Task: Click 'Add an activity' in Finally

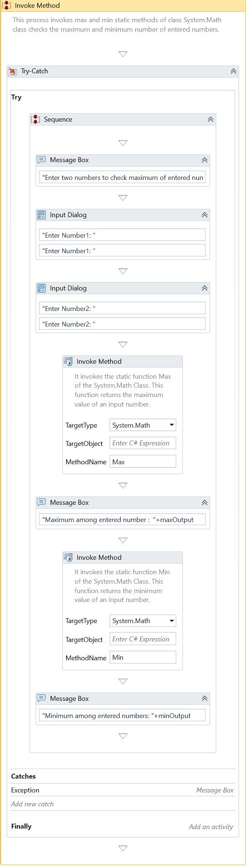Action: click(211, 827)
